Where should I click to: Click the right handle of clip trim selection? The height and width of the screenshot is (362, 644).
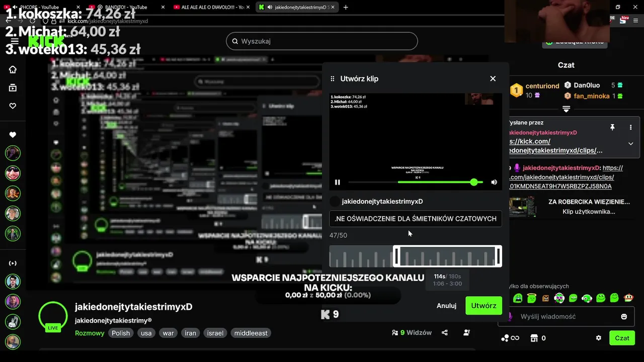(x=499, y=256)
